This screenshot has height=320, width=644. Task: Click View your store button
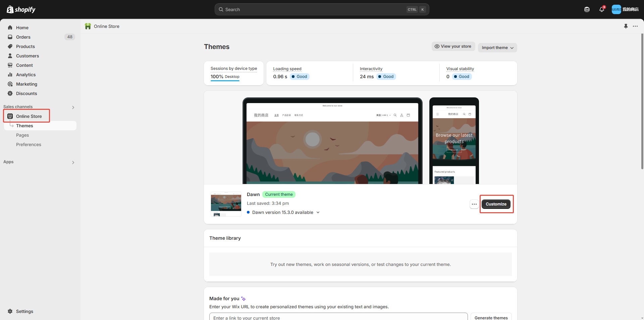(x=453, y=46)
